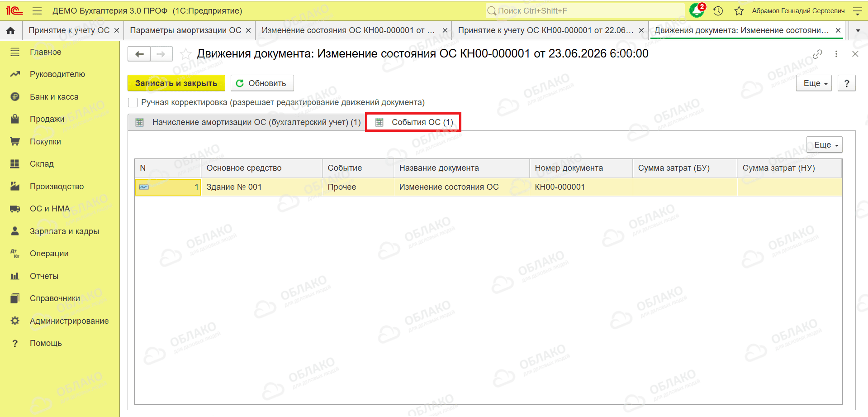The width and height of the screenshot is (868, 417).
Task: Switch to Параметры амортизации ОС tab
Action: [x=185, y=30]
